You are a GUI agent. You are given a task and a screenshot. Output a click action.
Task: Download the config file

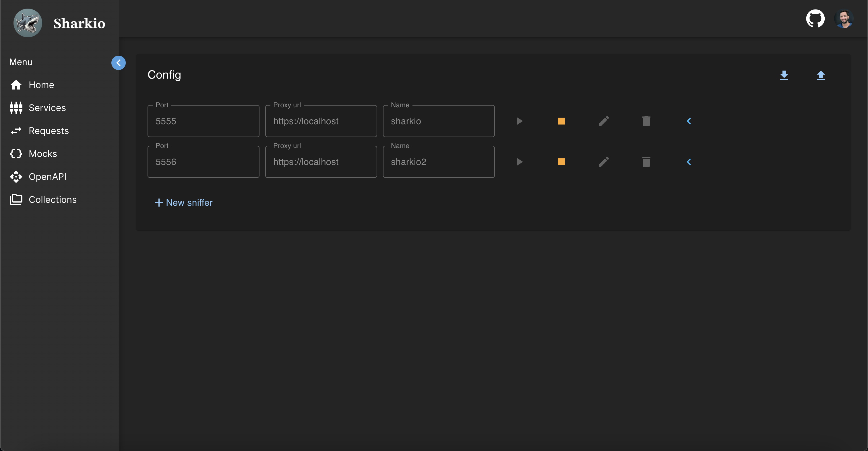tap(784, 75)
